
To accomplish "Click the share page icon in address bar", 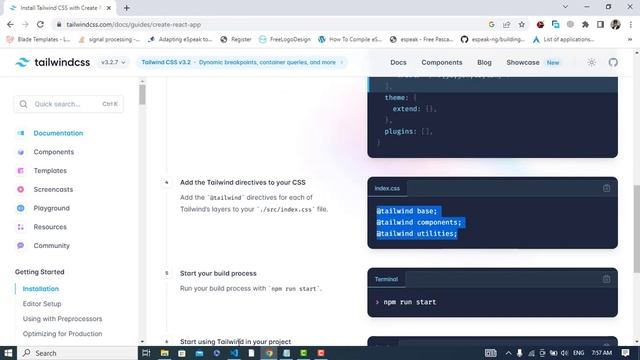I will pyautogui.click(x=507, y=24).
